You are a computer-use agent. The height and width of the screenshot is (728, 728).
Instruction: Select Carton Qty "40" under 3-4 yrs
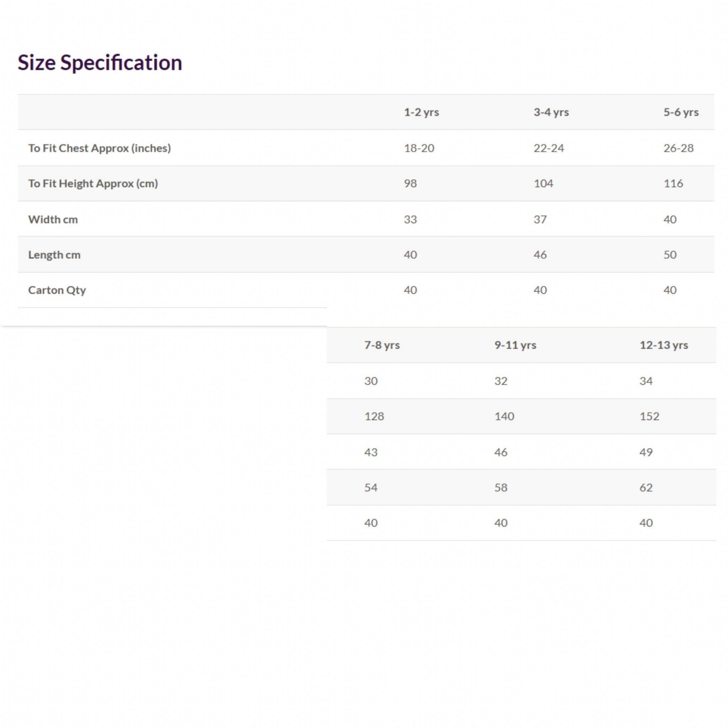click(x=540, y=290)
